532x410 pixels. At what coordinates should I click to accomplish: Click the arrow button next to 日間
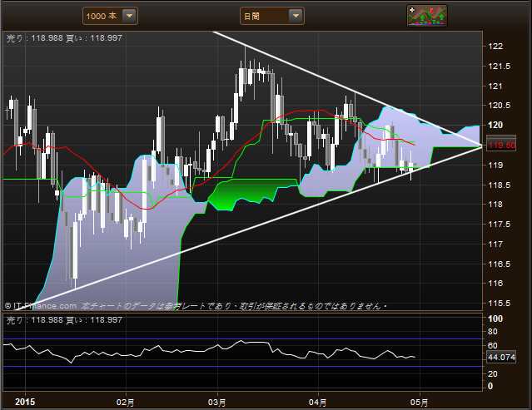pos(296,16)
